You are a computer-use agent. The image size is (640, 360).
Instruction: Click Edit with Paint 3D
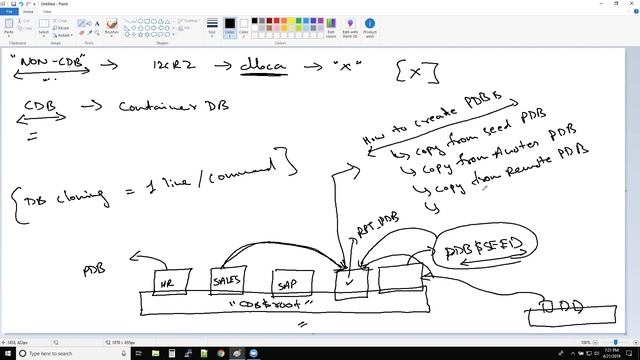click(350, 27)
